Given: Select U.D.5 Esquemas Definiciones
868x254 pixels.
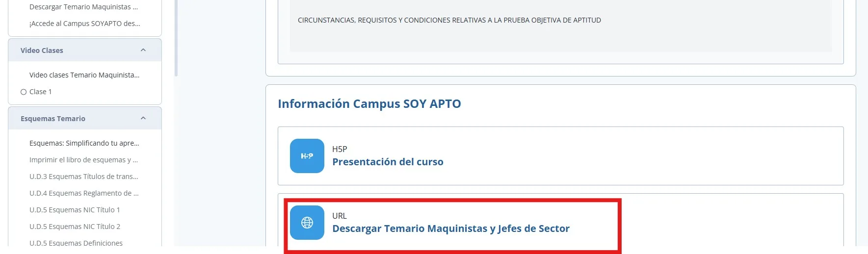Looking at the screenshot, I should (76, 243).
